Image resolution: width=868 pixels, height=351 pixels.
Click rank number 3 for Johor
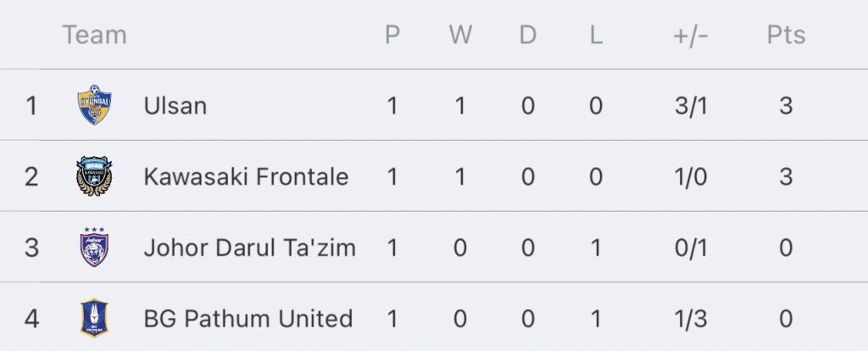(31, 248)
